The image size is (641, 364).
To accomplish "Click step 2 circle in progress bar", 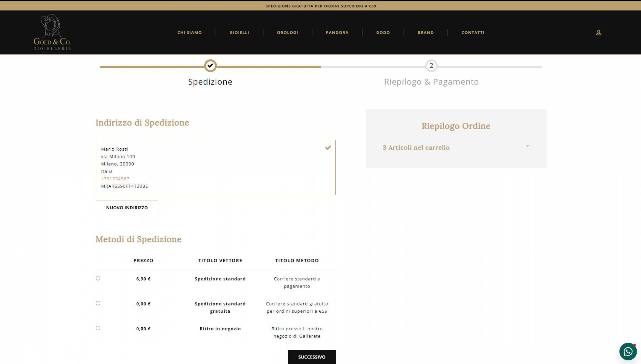I will 431,66.
